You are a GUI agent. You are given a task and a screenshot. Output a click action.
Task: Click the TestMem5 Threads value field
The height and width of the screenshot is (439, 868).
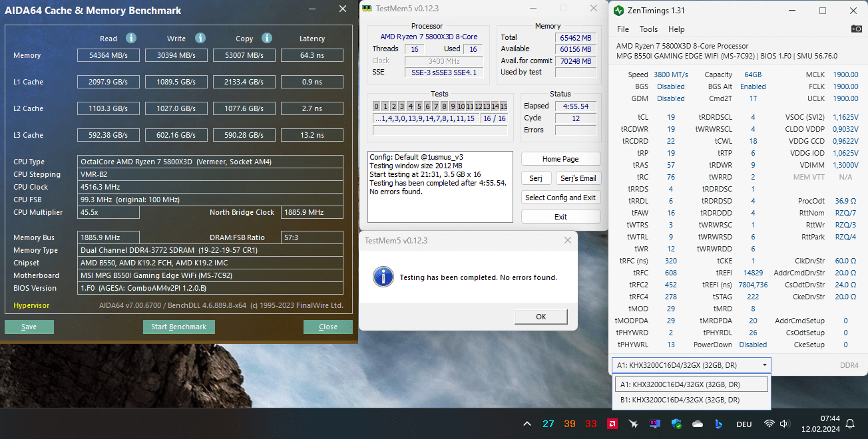pyautogui.click(x=415, y=49)
